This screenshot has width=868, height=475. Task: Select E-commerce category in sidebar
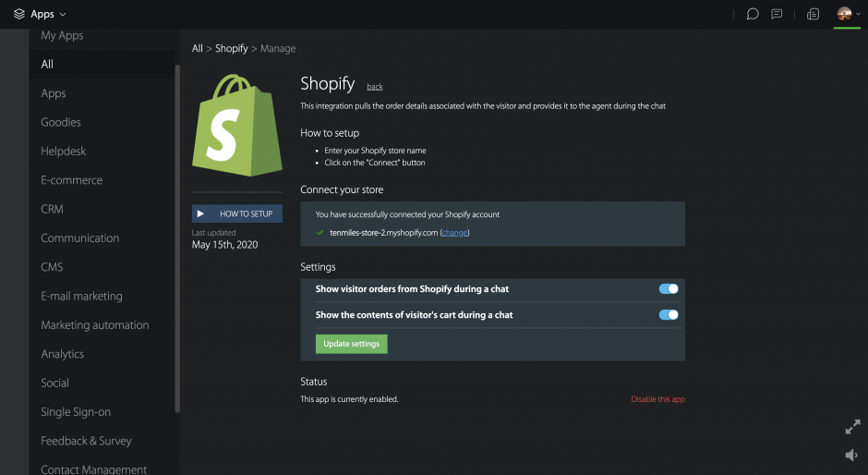click(71, 180)
